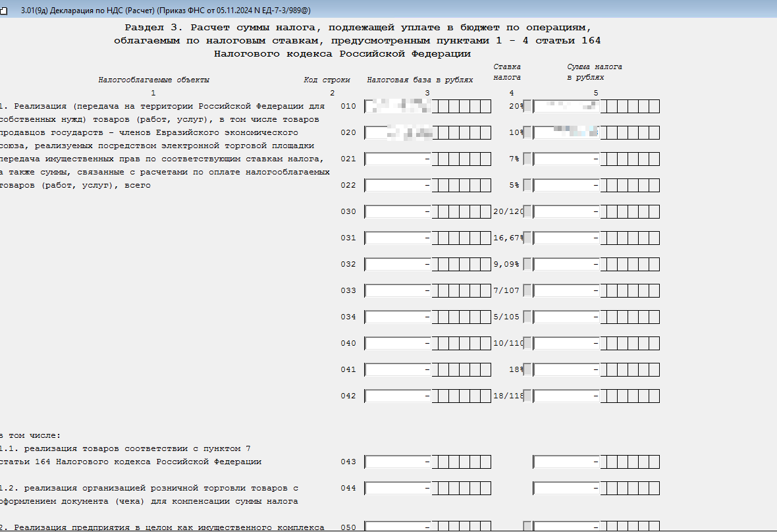Toggle the small box beside the 10% rate
The image size is (777, 532).
tap(527, 133)
